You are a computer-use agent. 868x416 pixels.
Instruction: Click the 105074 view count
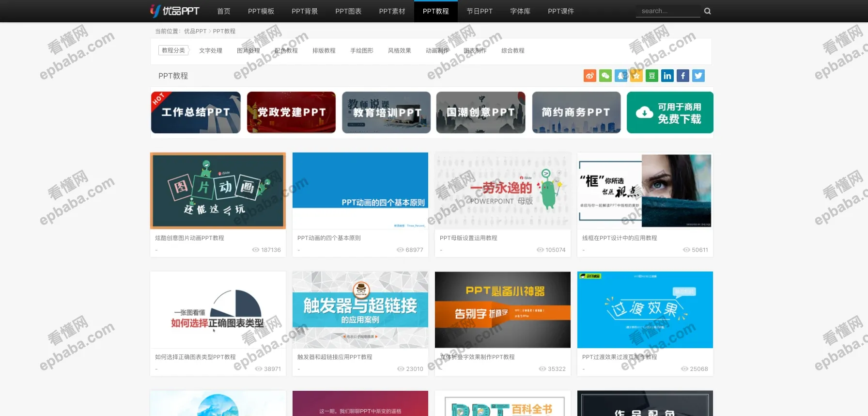click(x=556, y=250)
